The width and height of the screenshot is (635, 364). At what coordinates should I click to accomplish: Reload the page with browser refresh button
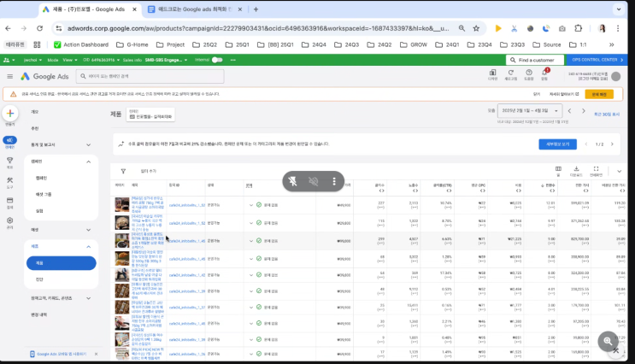click(x=40, y=28)
